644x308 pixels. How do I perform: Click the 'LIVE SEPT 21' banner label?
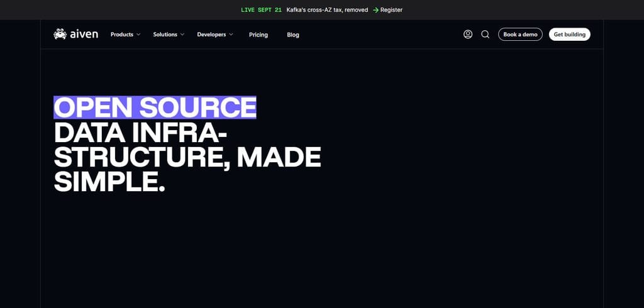[261, 10]
